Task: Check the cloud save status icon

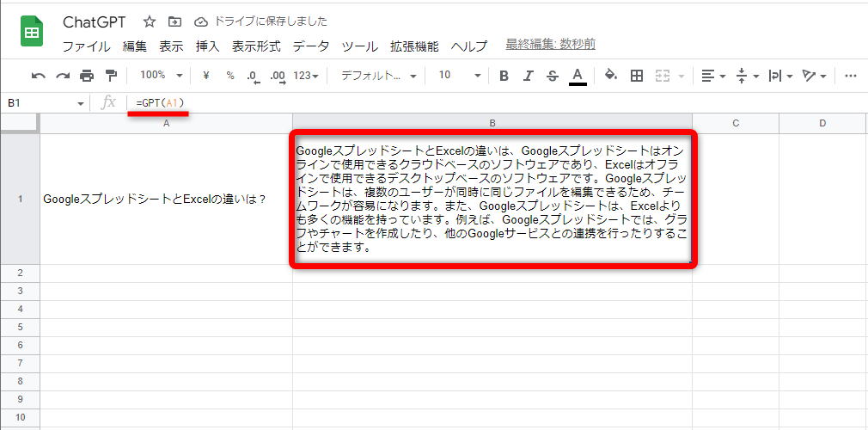Action: [201, 22]
